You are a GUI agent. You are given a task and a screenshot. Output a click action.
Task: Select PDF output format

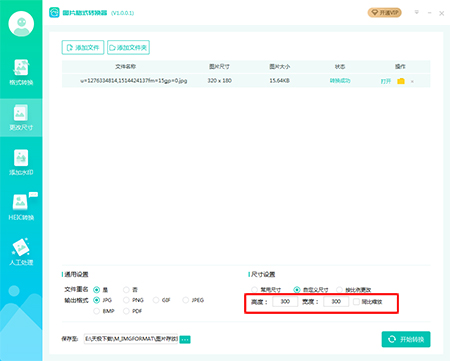[126, 311]
